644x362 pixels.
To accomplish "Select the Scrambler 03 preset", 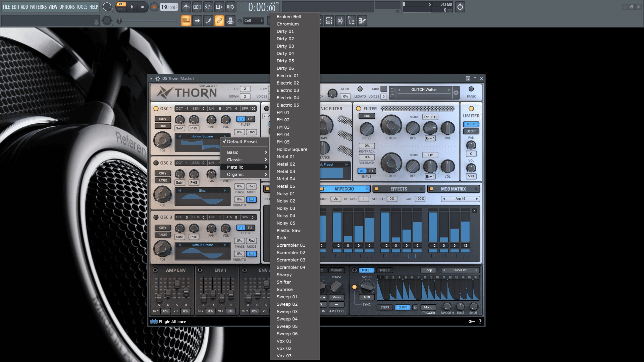I will pos(294,260).
